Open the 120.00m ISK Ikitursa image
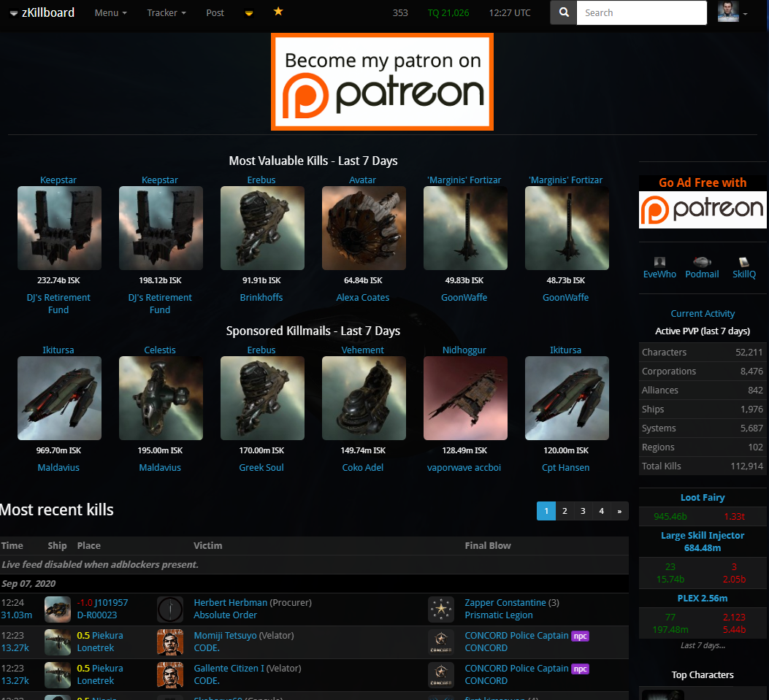769x700 pixels. [x=567, y=398]
